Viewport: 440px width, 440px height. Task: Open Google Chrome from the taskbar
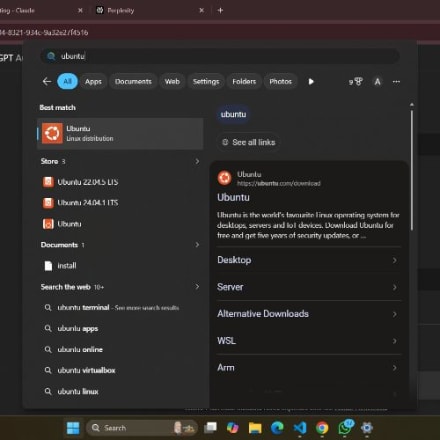(x=322, y=428)
